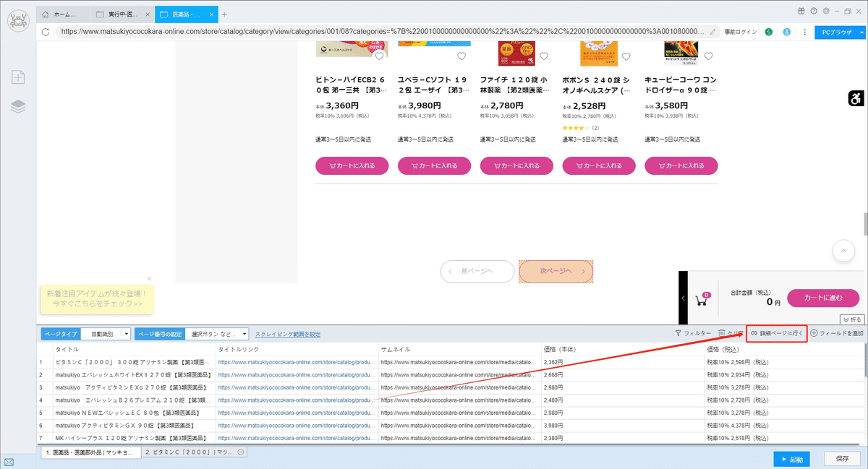Click the blue circle icon in the address bar
The width and height of the screenshot is (868, 469).
coord(786,32)
